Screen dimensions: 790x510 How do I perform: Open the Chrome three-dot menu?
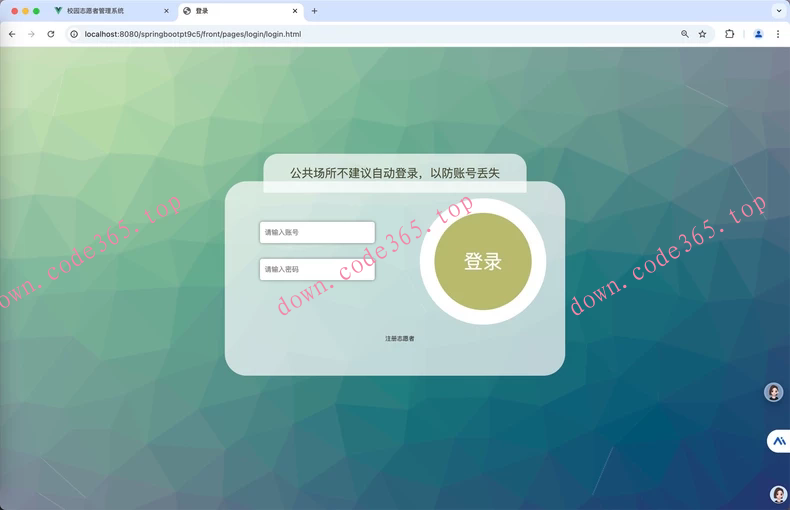(778, 34)
